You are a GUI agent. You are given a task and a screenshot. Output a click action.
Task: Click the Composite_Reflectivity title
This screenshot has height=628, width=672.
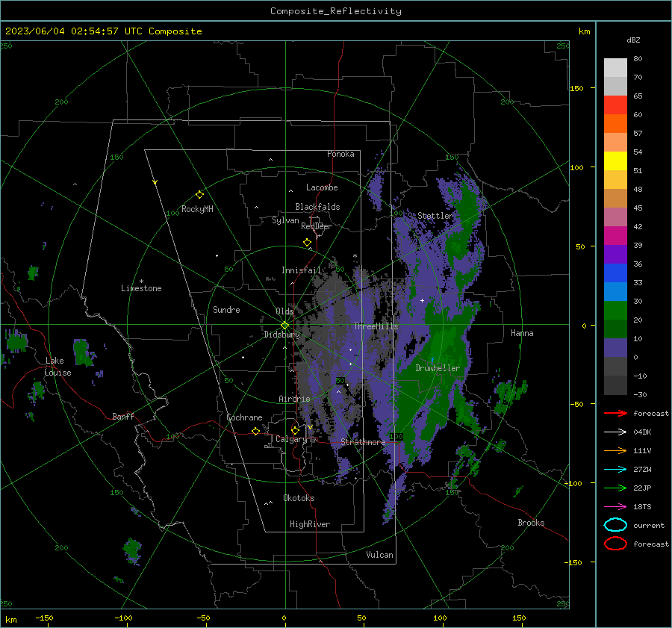tap(335, 11)
